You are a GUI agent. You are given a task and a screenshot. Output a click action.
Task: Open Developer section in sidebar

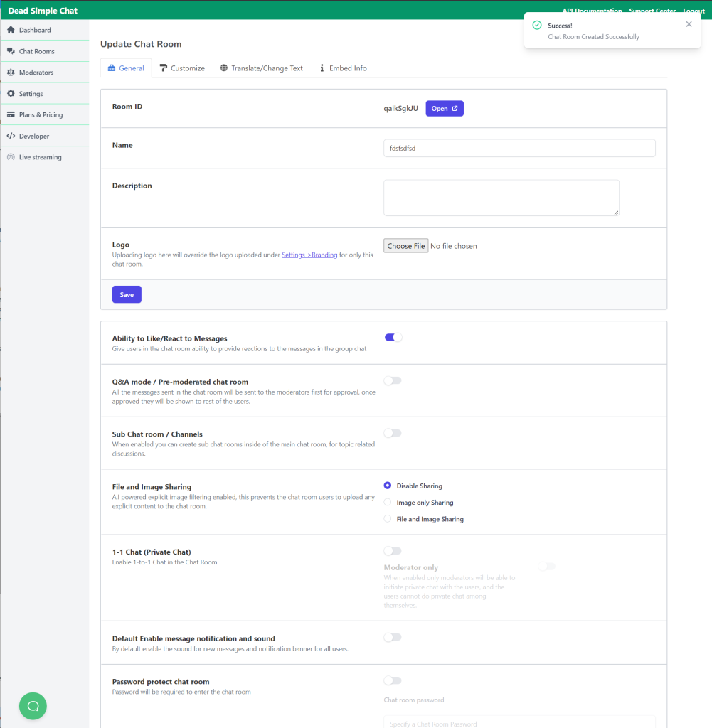(x=45, y=136)
